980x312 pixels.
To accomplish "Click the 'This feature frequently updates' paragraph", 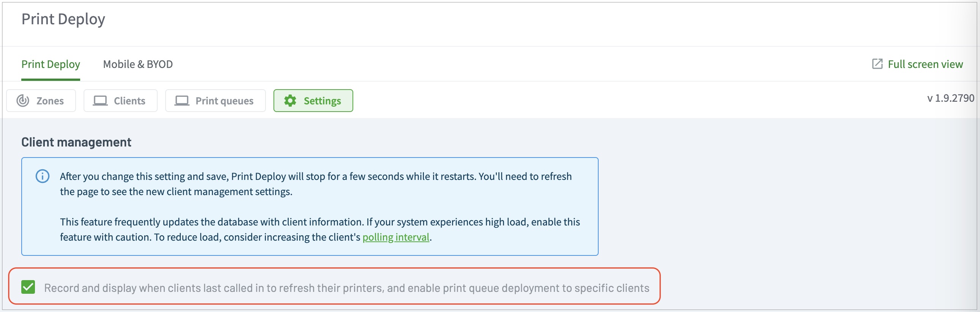I will [320, 230].
